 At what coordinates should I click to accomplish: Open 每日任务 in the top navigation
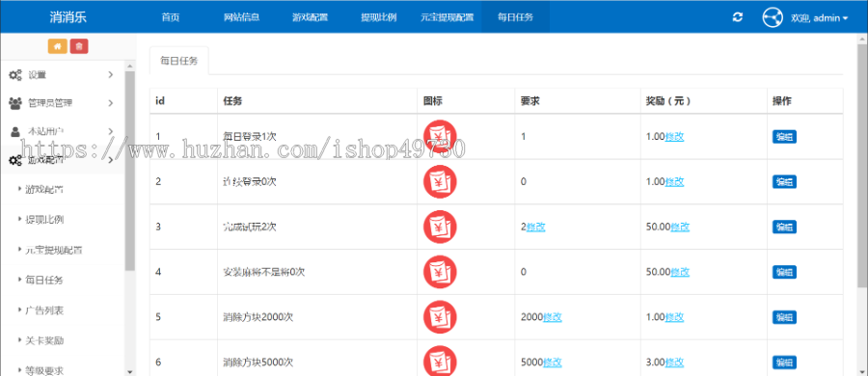515,17
